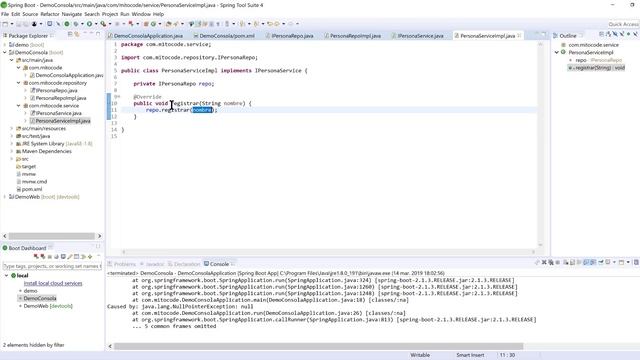Expand the DemoWeb project node
640x360 pixels.
tap(4, 197)
